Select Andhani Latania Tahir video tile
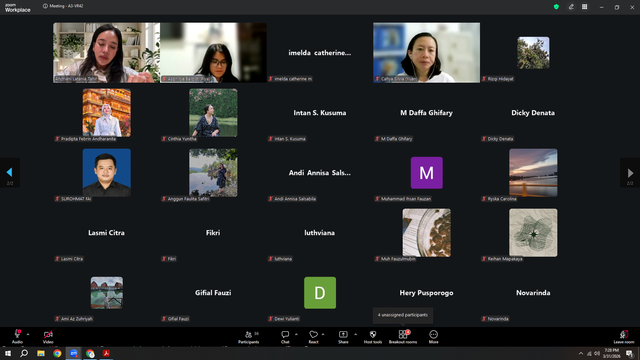The width and height of the screenshot is (640, 360). 107,53
